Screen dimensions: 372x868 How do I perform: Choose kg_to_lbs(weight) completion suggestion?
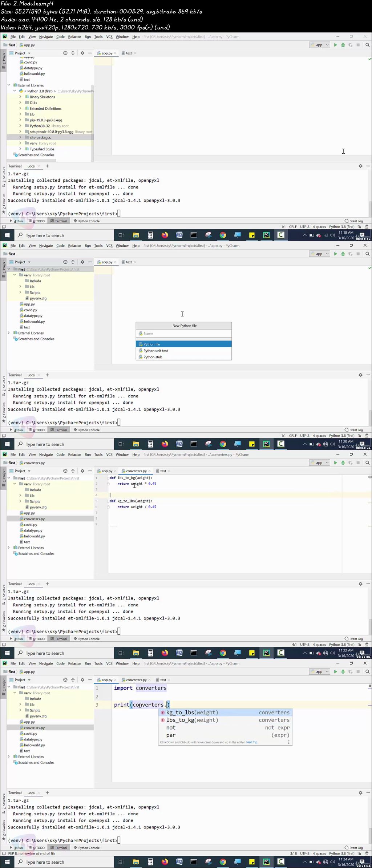coord(225,712)
